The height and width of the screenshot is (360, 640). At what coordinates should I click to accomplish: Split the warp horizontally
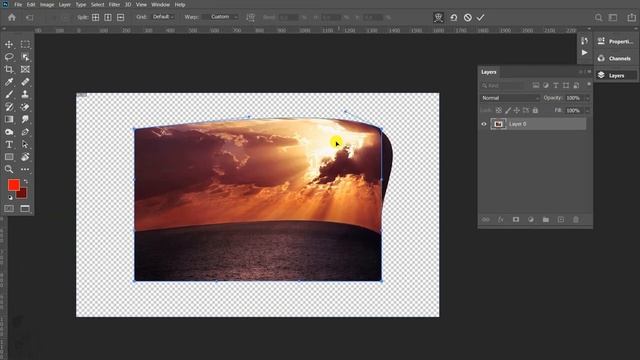[x=120, y=17]
